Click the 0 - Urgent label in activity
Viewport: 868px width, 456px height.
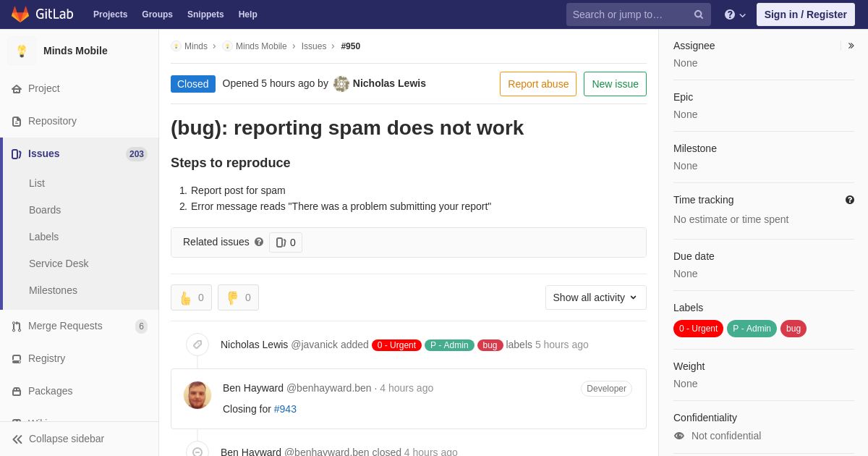pyautogui.click(x=396, y=345)
